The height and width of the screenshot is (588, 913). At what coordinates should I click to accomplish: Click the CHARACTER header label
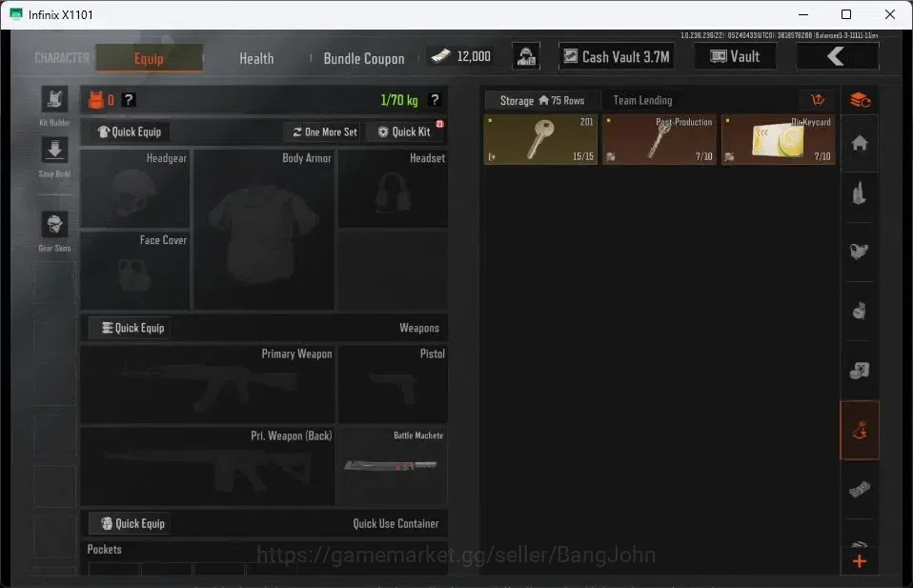62,57
